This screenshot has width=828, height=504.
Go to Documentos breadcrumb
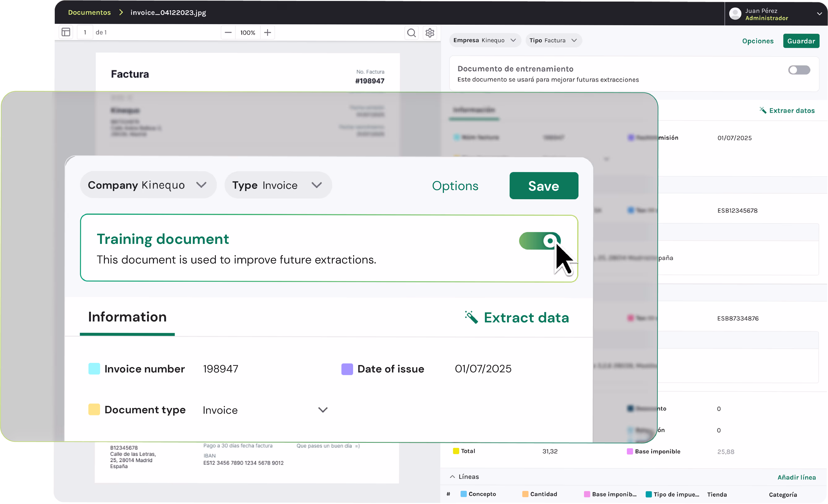point(89,12)
